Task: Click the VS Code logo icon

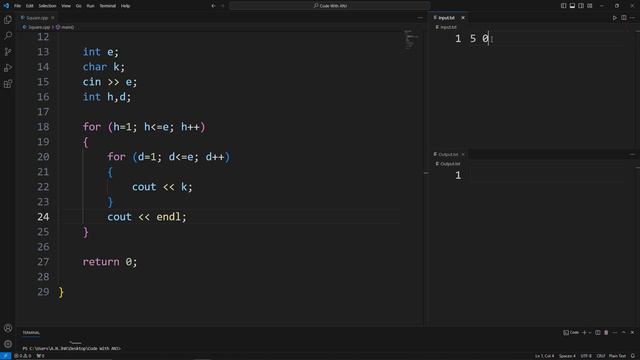Action: [x=6, y=6]
